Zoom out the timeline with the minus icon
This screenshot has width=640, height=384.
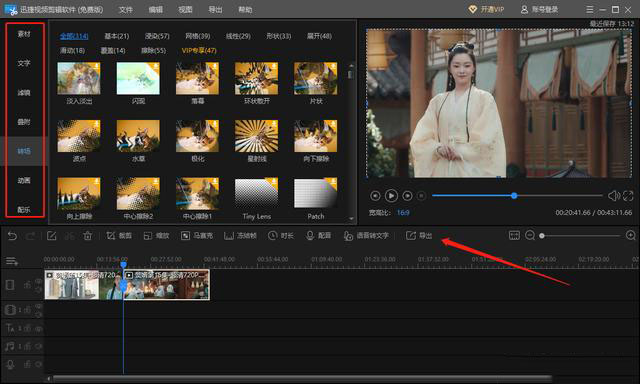point(530,235)
